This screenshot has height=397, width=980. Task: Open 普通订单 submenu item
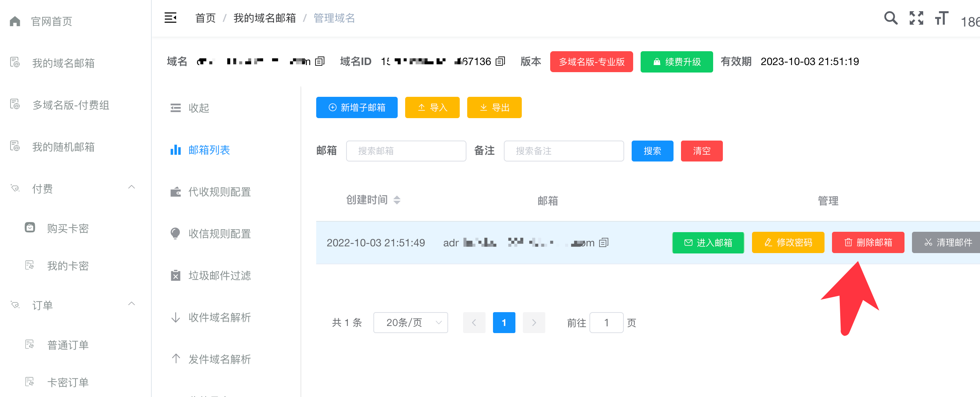(x=68, y=345)
